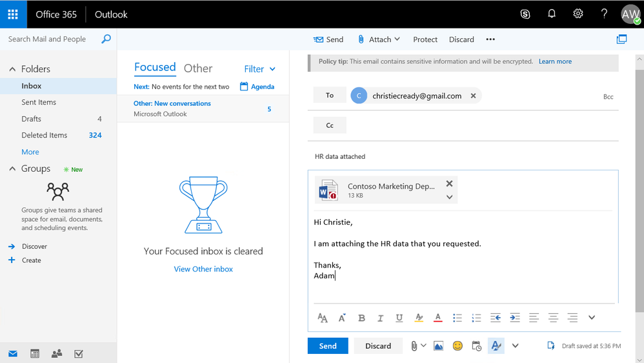Viewport: 644px width, 363px height.
Task: Insert an emoji
Action: click(x=458, y=346)
